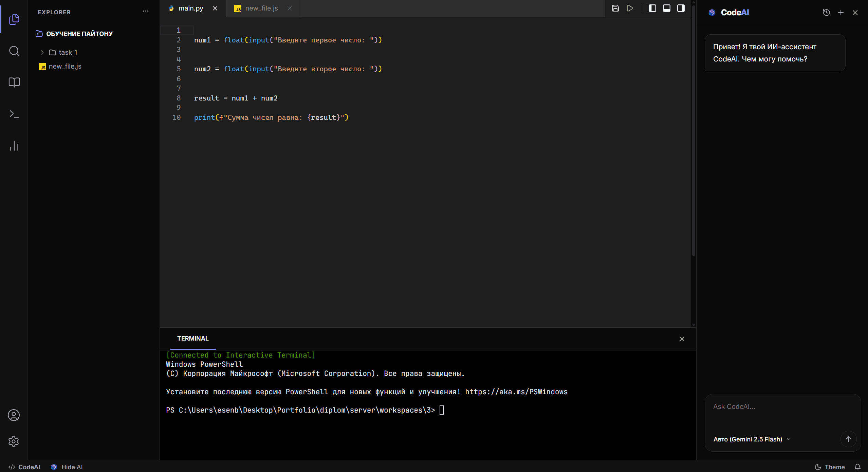
Task: Select the task_1 folder row
Action: [x=93, y=52]
